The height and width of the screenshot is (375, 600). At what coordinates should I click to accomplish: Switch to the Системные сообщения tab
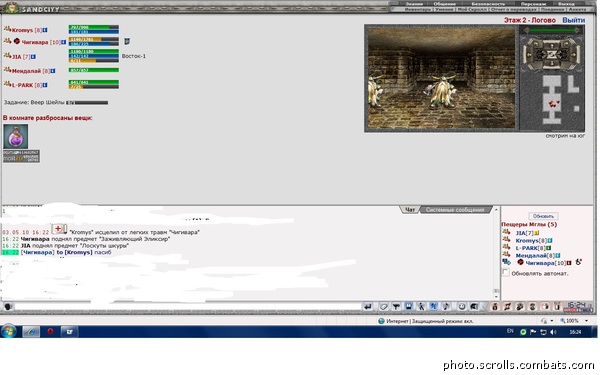455,210
